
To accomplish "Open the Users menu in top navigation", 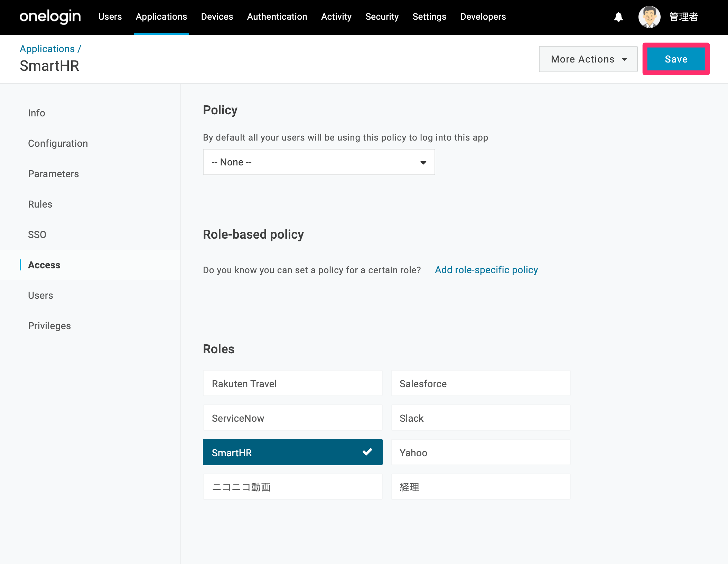I will pos(110,17).
